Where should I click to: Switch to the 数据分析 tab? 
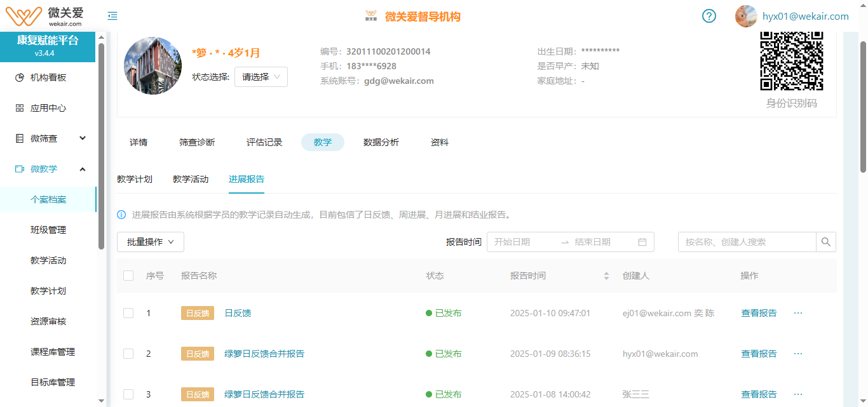pos(382,142)
